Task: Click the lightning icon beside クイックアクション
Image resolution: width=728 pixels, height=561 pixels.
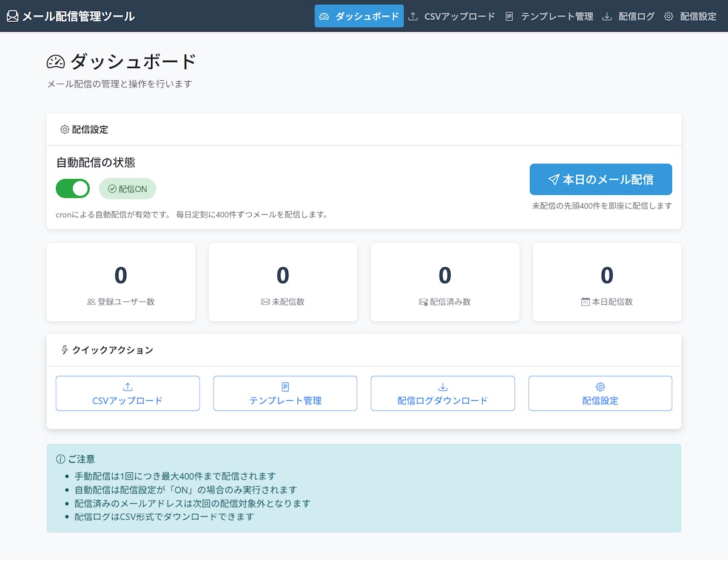Action: [x=65, y=350]
